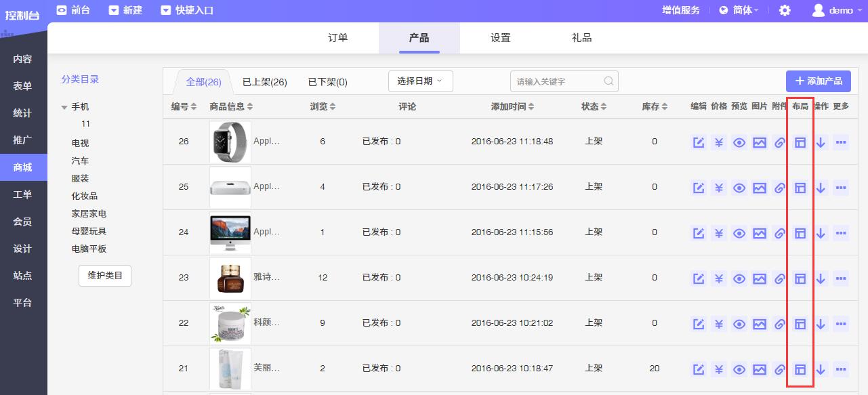Viewport: 868px width, 395px height.
Task: Click the down arrow icon for product 21
Action: 821,369
